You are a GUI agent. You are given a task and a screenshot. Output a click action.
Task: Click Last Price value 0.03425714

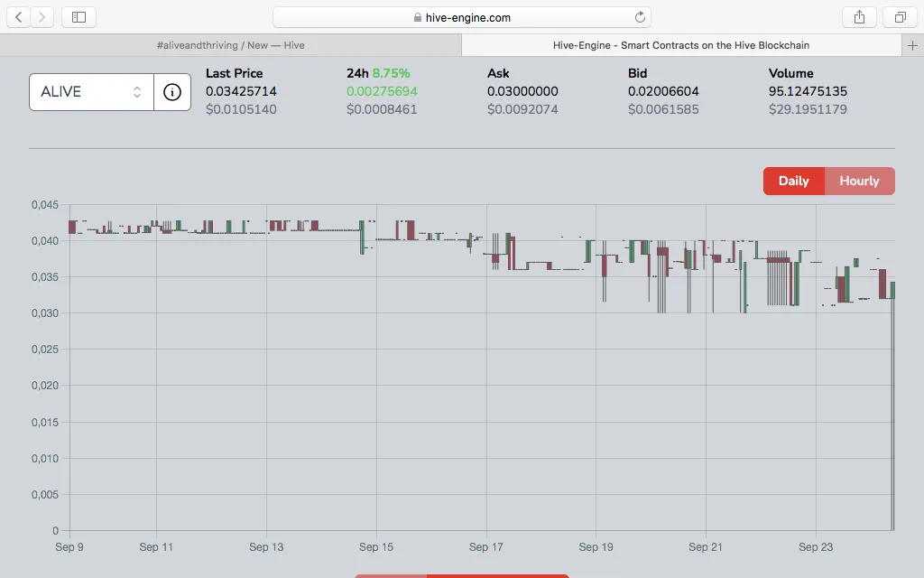pos(241,91)
